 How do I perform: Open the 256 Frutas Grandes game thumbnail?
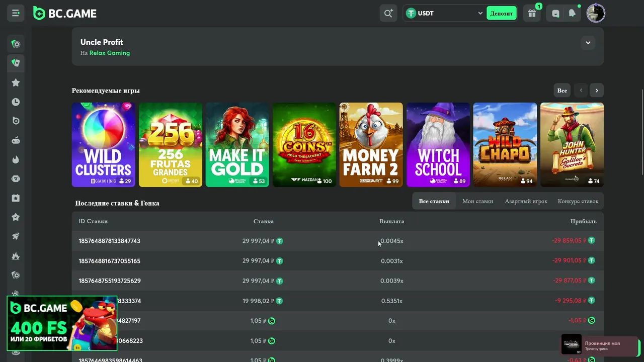(x=171, y=145)
